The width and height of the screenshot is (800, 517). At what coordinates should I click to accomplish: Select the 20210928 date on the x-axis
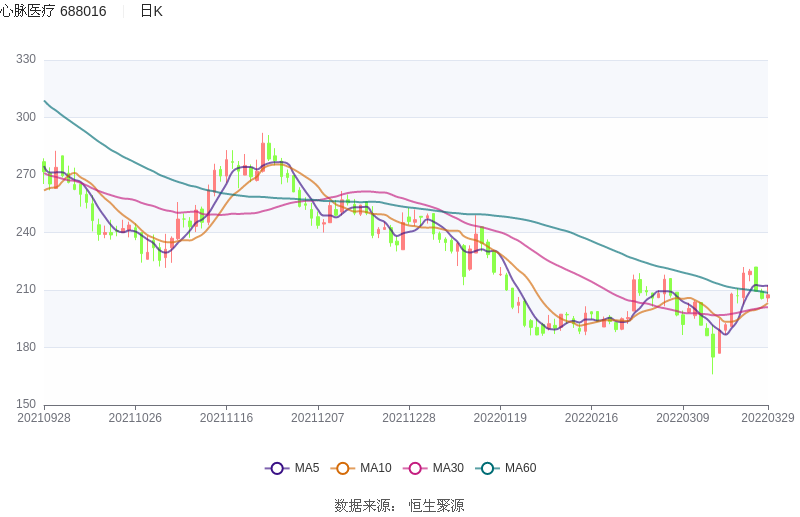(44, 418)
